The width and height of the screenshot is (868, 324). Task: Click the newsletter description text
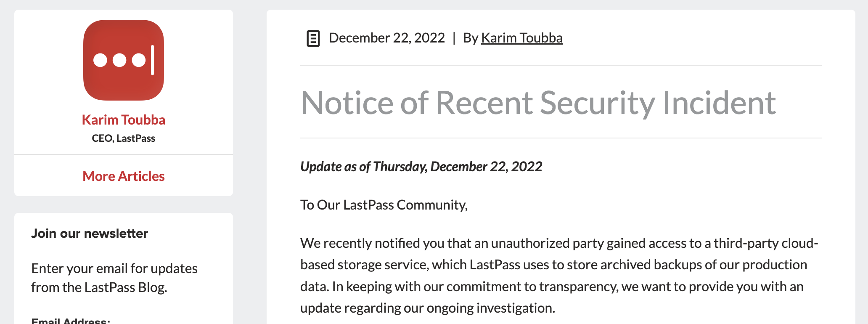tap(114, 278)
